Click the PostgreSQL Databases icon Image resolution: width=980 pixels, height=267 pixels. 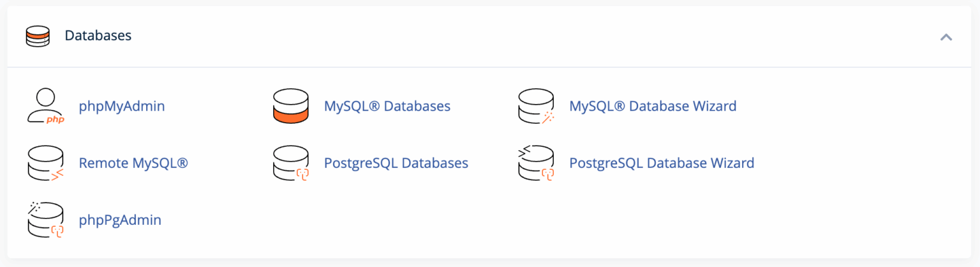point(290,163)
